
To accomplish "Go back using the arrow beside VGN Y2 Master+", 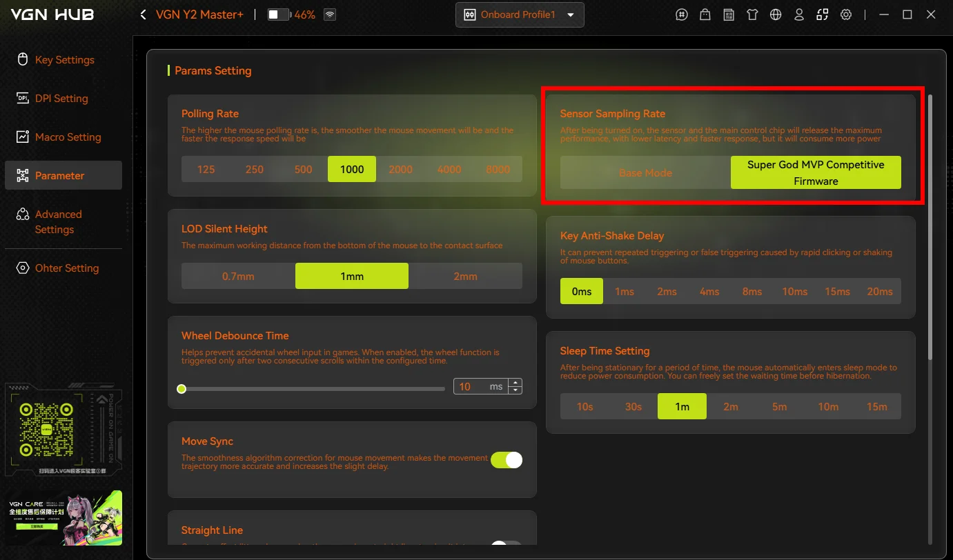I will [143, 14].
